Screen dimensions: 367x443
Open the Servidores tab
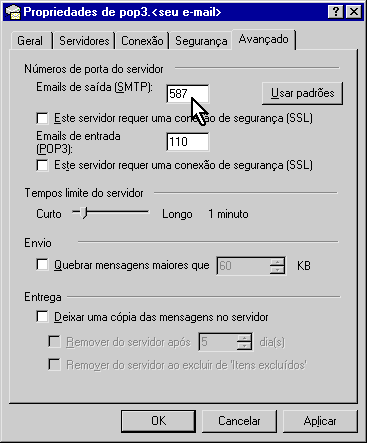[x=84, y=41]
